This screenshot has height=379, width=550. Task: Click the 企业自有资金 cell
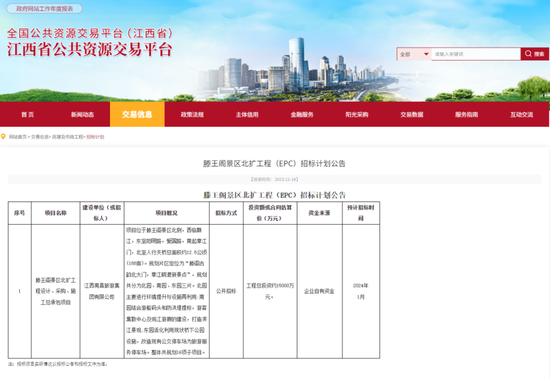(x=320, y=291)
